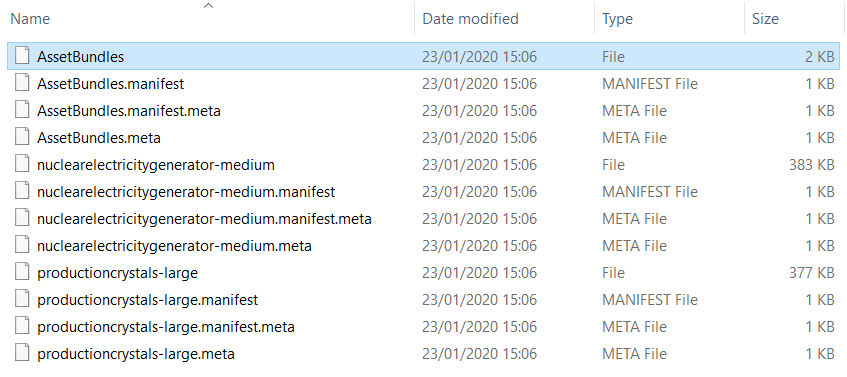Select the nuclearelectricitygenerator-medium.manifest.meta file name
The height and width of the screenshot is (377, 847).
204,219
